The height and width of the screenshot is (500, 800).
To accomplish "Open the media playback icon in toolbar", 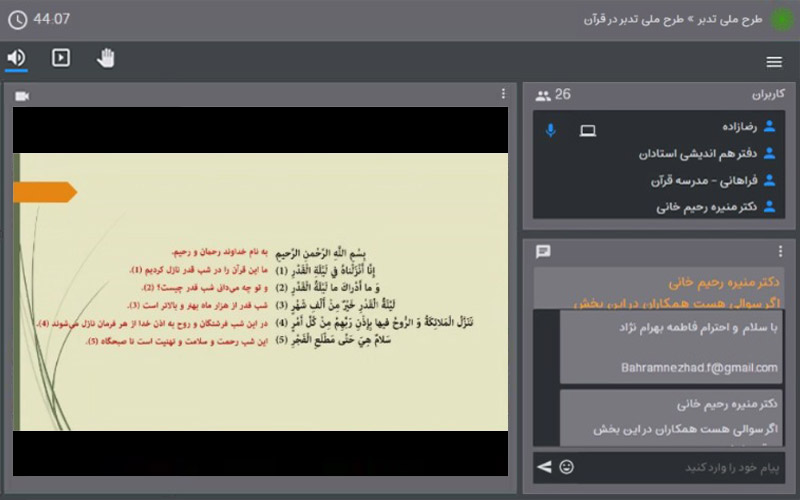I will click(61, 58).
